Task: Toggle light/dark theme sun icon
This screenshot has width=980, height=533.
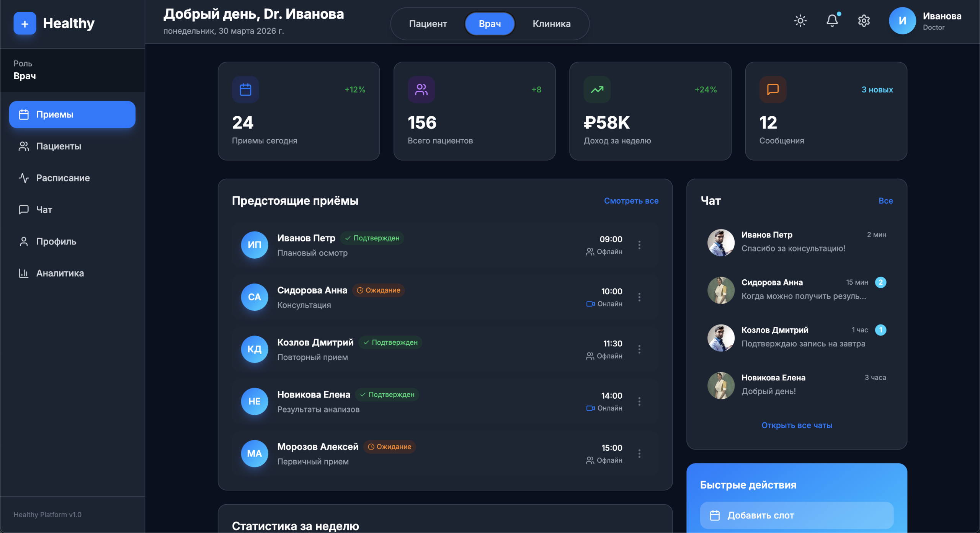Action: [800, 21]
